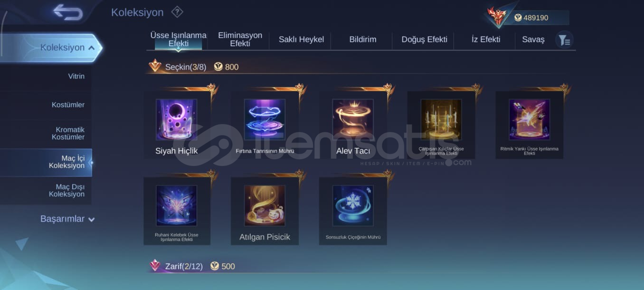Click the collection points badge 489190

pos(531,18)
